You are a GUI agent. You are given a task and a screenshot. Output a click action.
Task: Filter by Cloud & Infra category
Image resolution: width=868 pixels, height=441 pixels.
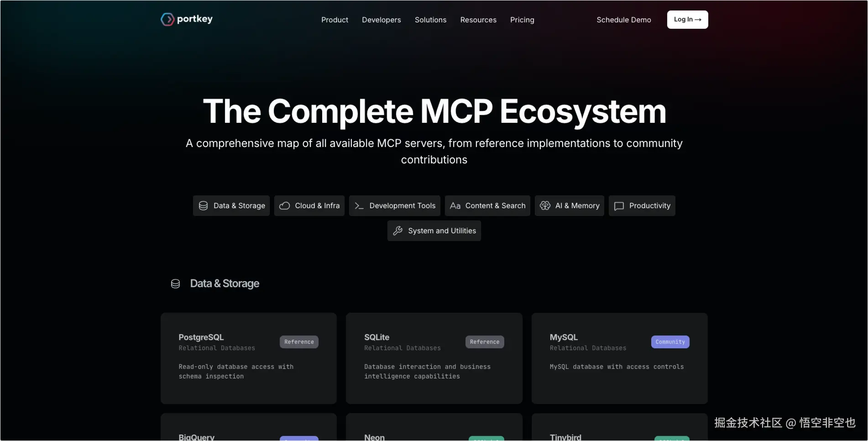(x=309, y=206)
